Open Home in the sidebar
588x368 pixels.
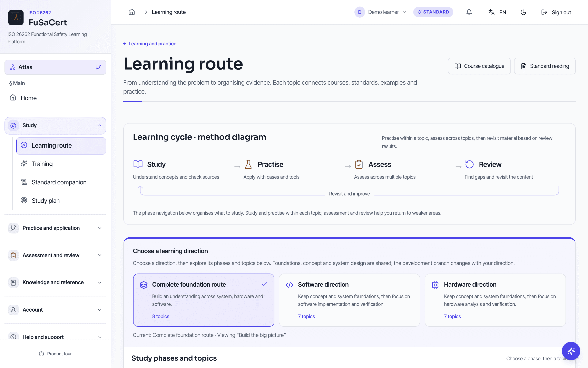pyautogui.click(x=55, y=98)
